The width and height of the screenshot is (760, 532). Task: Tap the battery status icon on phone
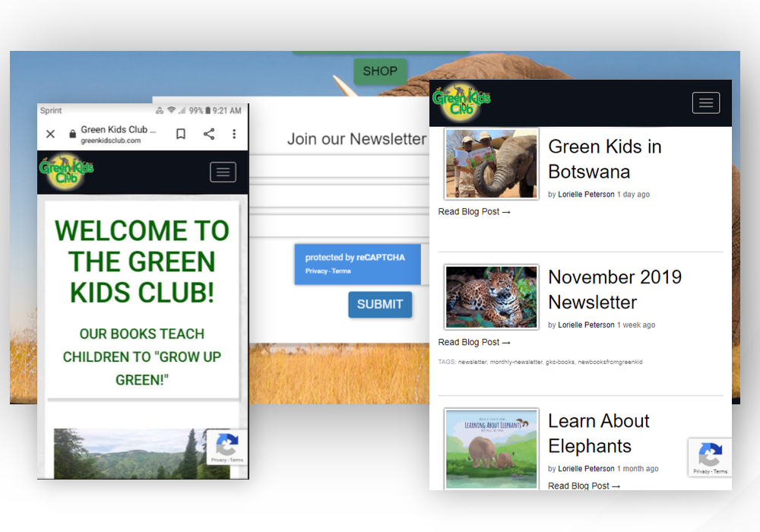point(208,110)
